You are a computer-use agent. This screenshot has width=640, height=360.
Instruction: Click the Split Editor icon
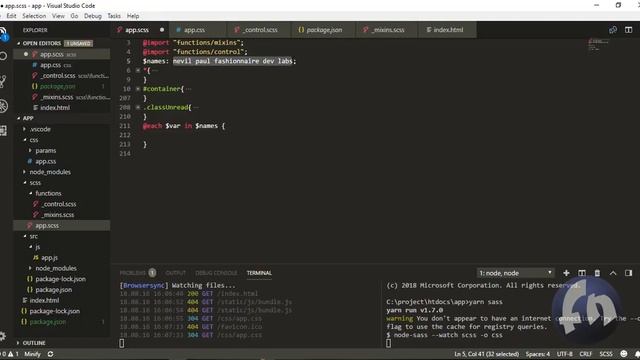click(629, 30)
